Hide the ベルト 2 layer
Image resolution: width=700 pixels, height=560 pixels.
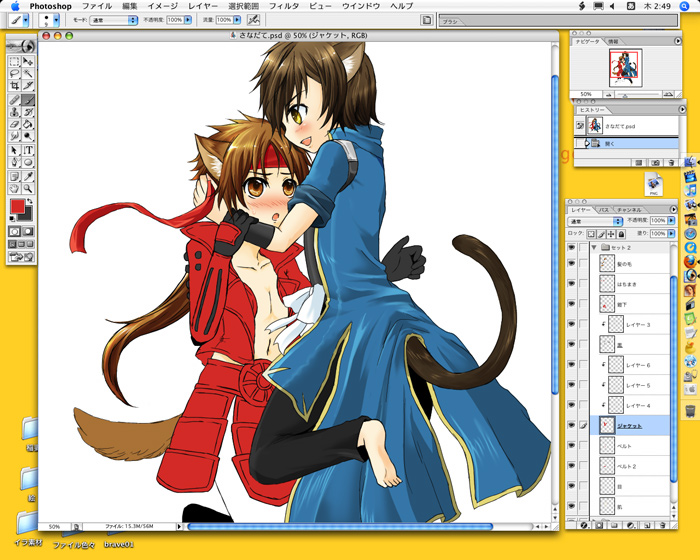pos(571,466)
